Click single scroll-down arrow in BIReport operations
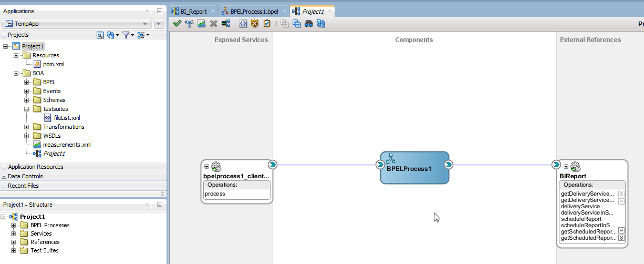 [x=621, y=230]
